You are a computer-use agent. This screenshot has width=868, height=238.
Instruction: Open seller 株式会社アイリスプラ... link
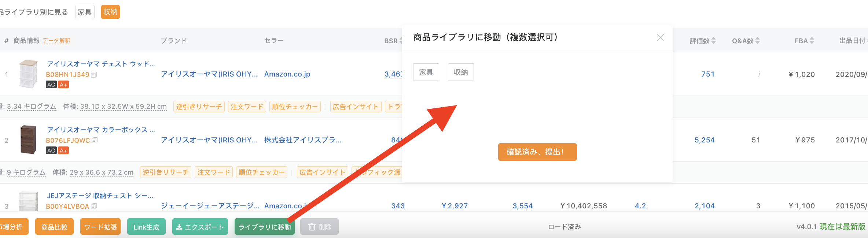[303, 140]
